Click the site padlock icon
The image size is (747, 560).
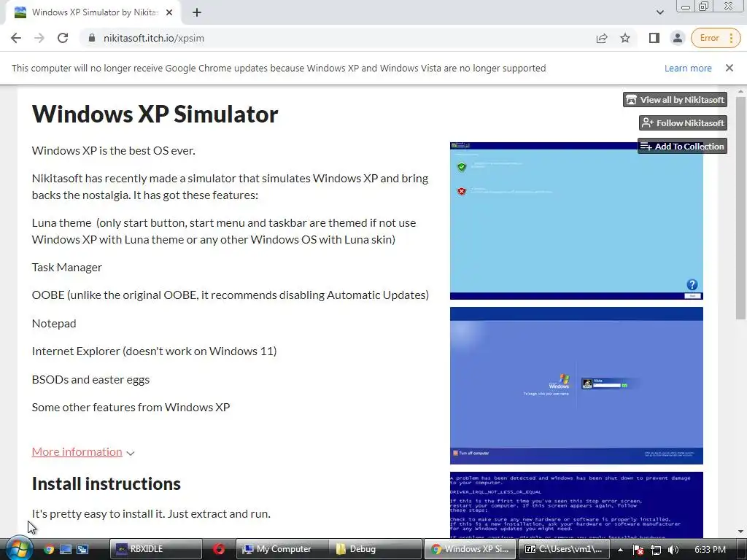click(92, 38)
